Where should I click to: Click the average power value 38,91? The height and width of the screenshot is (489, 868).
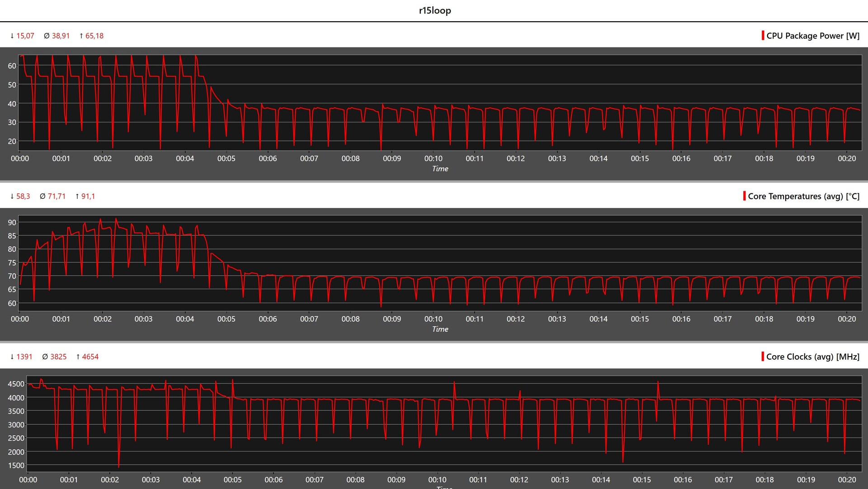(x=61, y=36)
